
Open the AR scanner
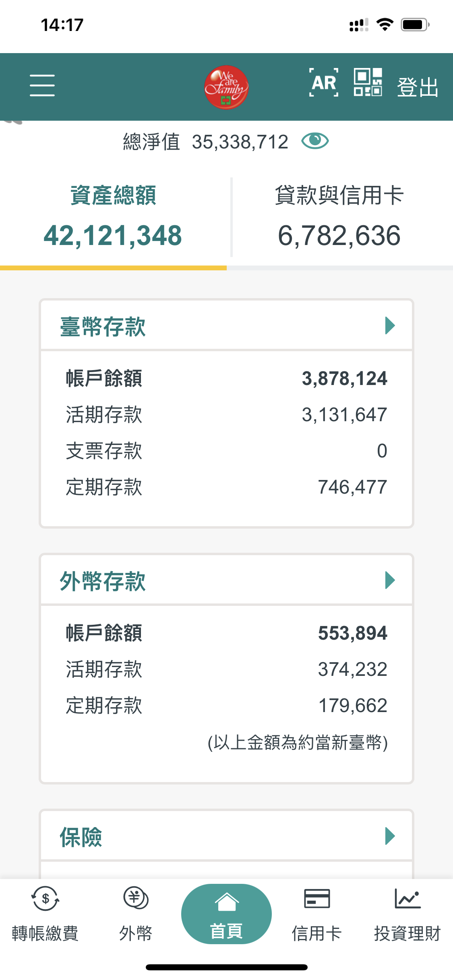(x=323, y=83)
